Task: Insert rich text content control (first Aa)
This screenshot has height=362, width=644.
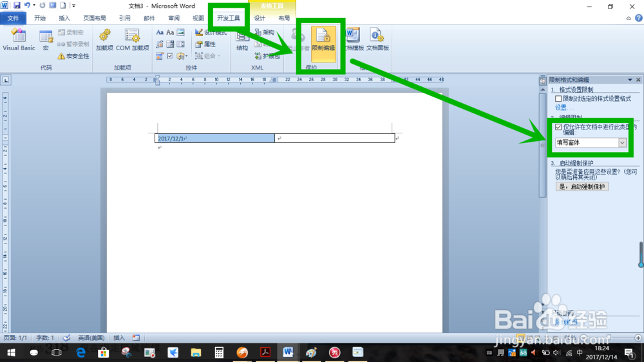Action: [160, 32]
